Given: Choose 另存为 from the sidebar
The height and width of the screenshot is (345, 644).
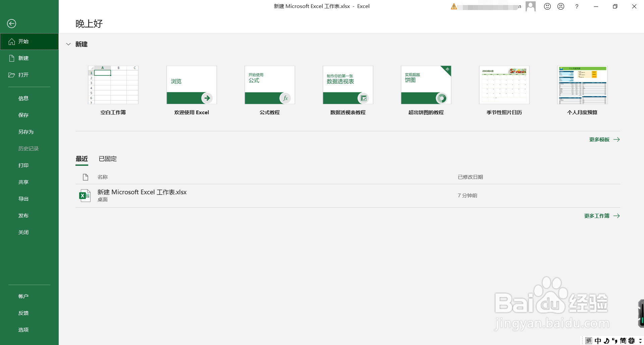Looking at the screenshot, I should [29, 132].
